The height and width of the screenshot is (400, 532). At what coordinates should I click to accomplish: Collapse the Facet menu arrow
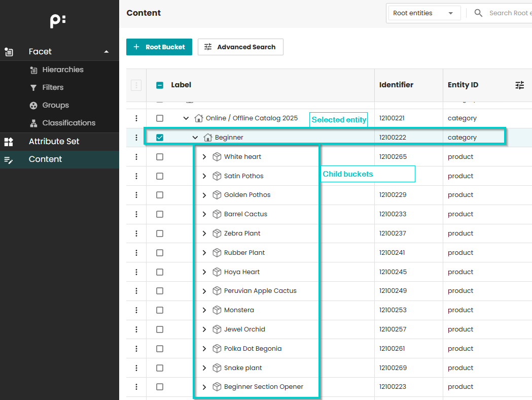107,52
